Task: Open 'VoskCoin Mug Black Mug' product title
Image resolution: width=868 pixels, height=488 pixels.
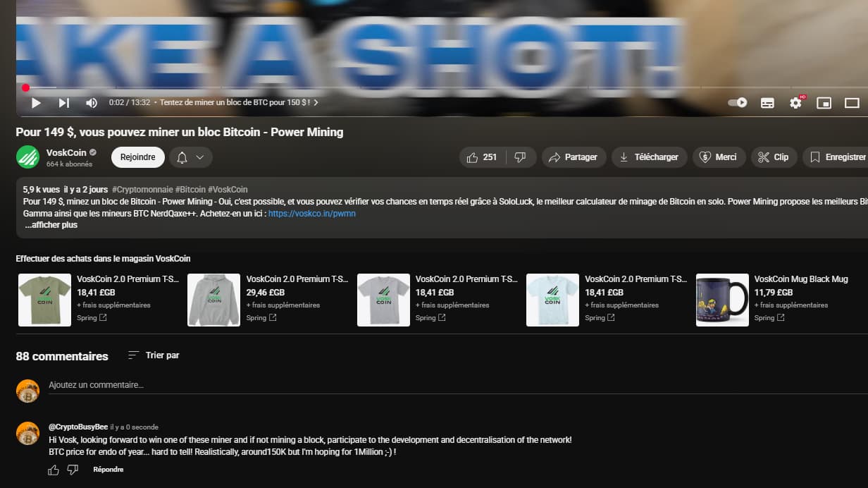Action: click(801, 279)
